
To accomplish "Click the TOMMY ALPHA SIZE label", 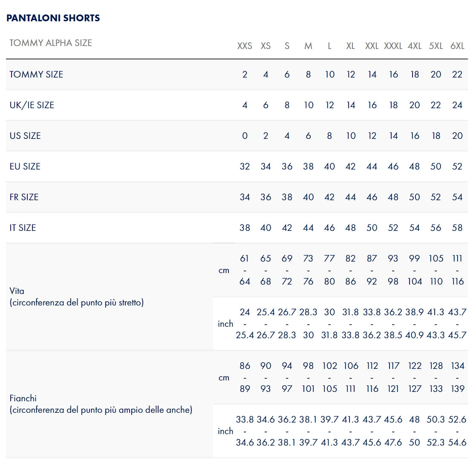I will [x=51, y=43].
